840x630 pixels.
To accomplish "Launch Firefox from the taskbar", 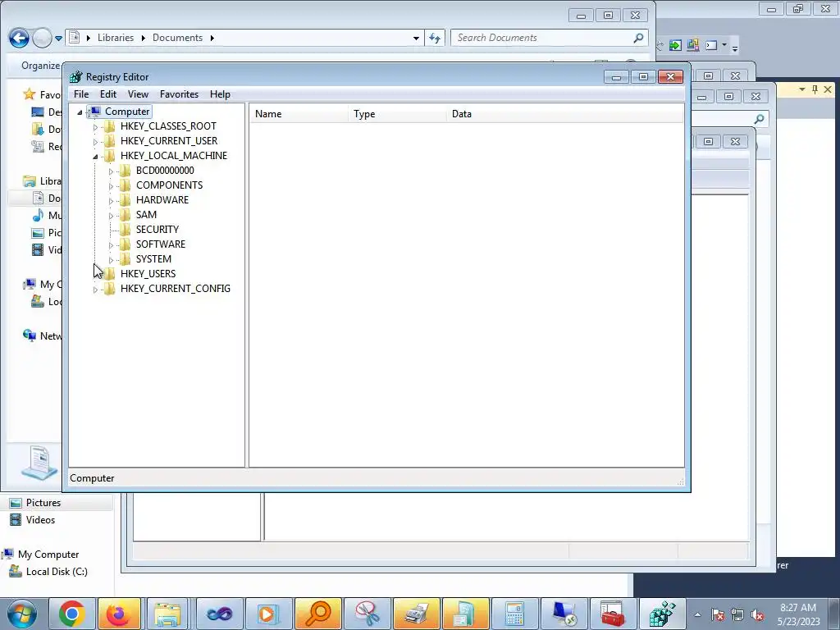I will point(119,614).
